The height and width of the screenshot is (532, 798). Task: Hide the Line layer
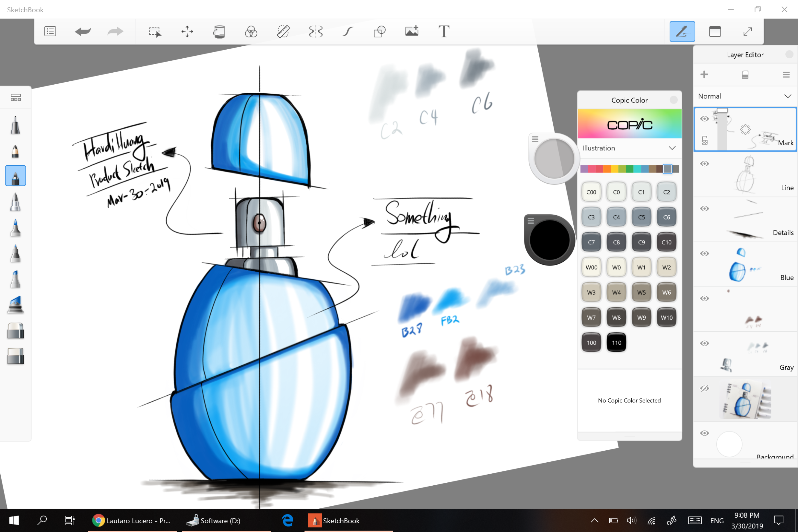pos(704,163)
